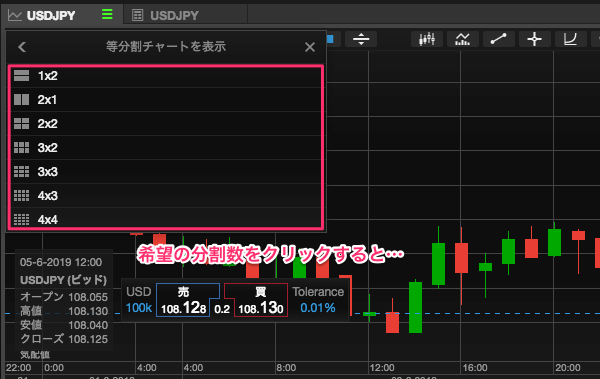Click the 等分割チャートを表示 panel title
This screenshot has height=379, width=600.
(166, 47)
